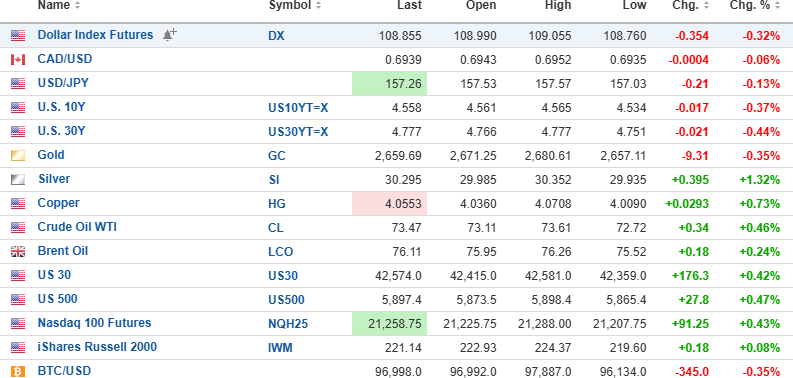The image size is (793, 378).
Task: Open US 30 index link
Action: [54, 275]
